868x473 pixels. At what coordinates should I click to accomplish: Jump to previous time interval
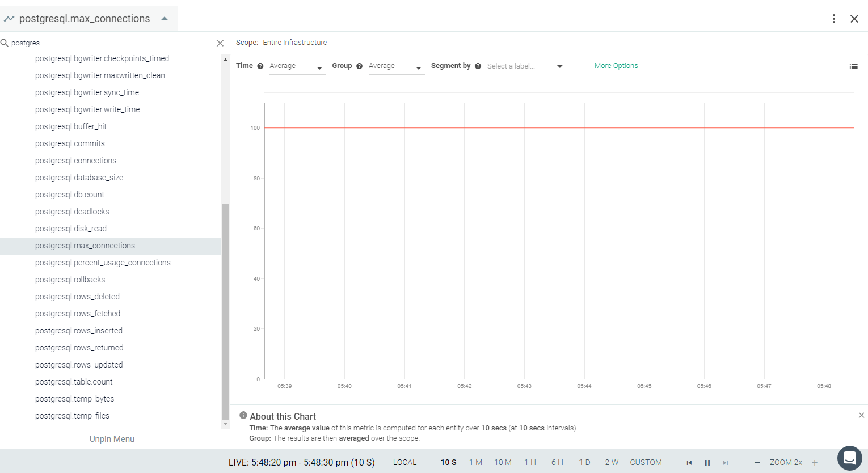(689, 463)
